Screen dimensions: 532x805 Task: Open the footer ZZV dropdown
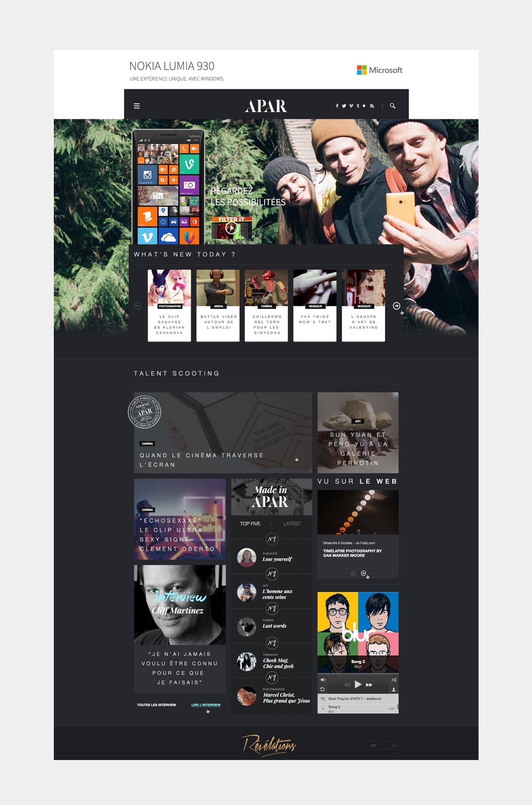tap(383, 746)
